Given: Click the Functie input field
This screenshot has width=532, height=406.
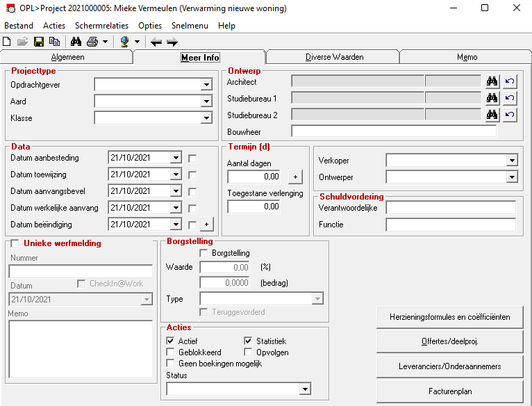Looking at the screenshot, I should tap(451, 225).
